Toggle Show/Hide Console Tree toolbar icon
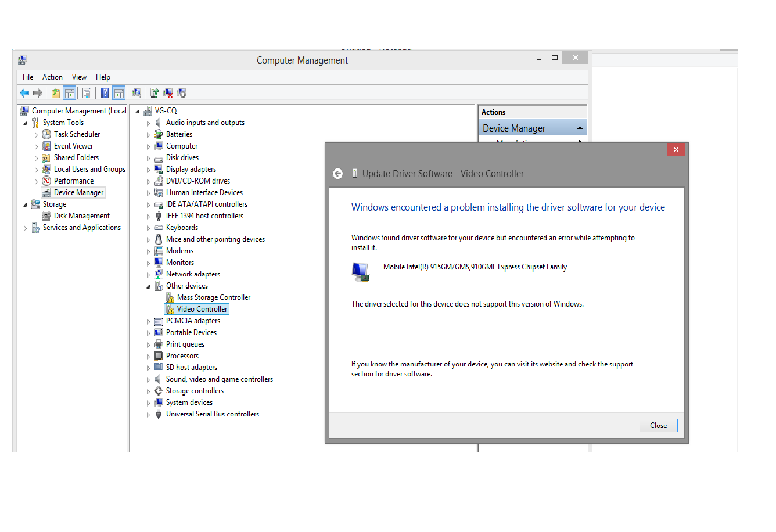 coord(69,93)
